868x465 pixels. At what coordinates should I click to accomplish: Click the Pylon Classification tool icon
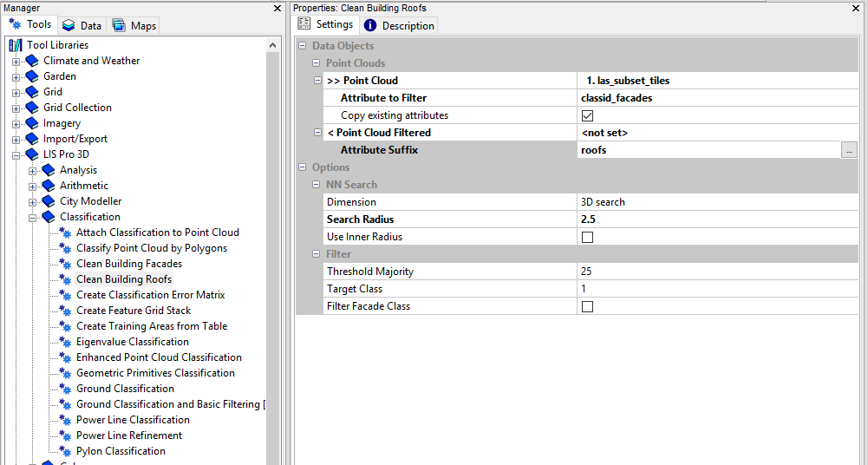pyautogui.click(x=65, y=451)
